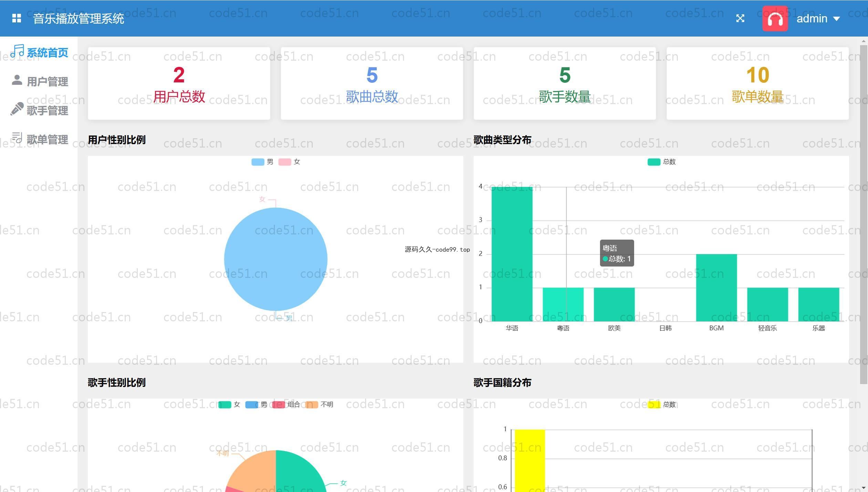This screenshot has width=868, height=492.
Task: Toggle 组合 legend in singer gender chart
Action: pos(286,404)
